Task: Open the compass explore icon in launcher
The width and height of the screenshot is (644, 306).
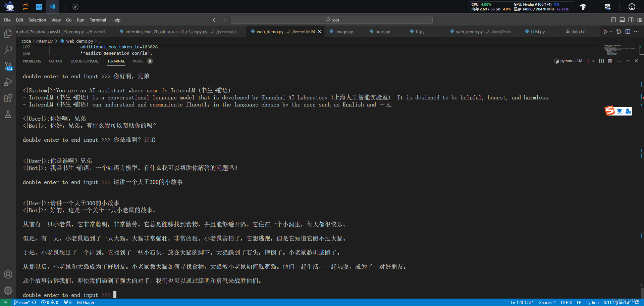Action: [x=75, y=7]
